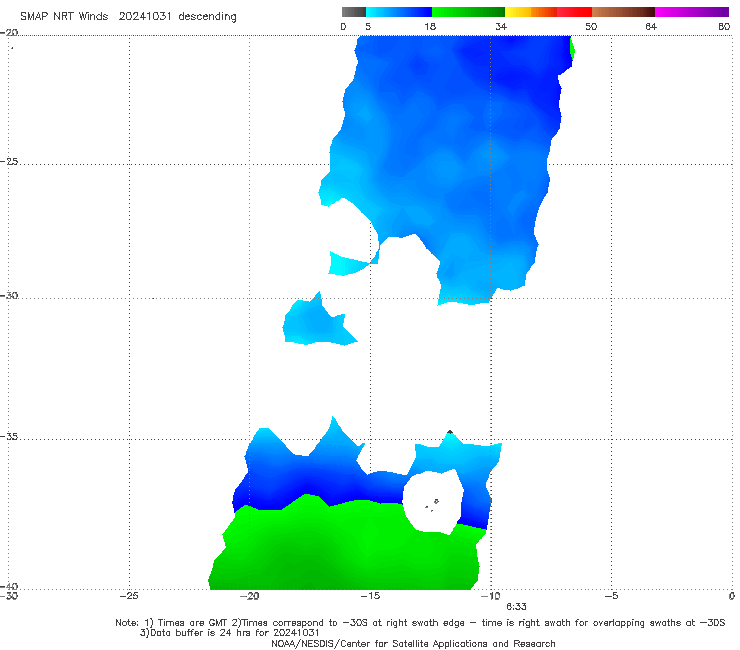Click the 'SMAP NRT Winds 20241031 descending' title
Screen dimensions: 740x650
(x=128, y=17)
